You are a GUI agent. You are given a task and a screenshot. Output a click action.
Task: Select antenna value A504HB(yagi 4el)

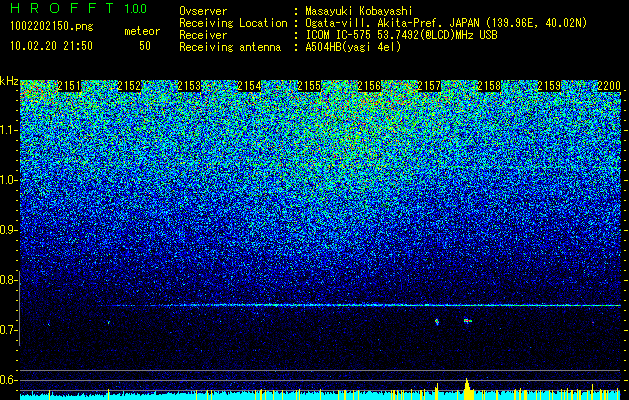coord(353,47)
